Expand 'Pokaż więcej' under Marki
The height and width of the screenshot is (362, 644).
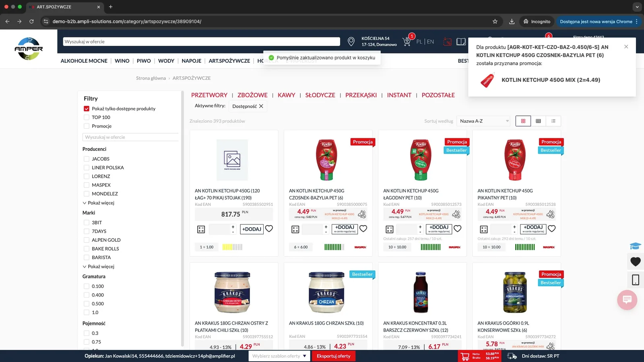coord(99,267)
